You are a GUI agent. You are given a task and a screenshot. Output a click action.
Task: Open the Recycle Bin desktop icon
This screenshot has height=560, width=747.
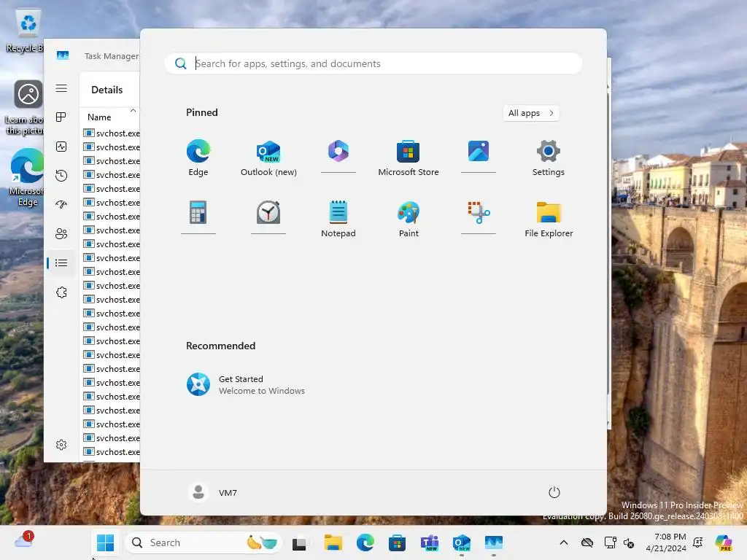coord(27,31)
